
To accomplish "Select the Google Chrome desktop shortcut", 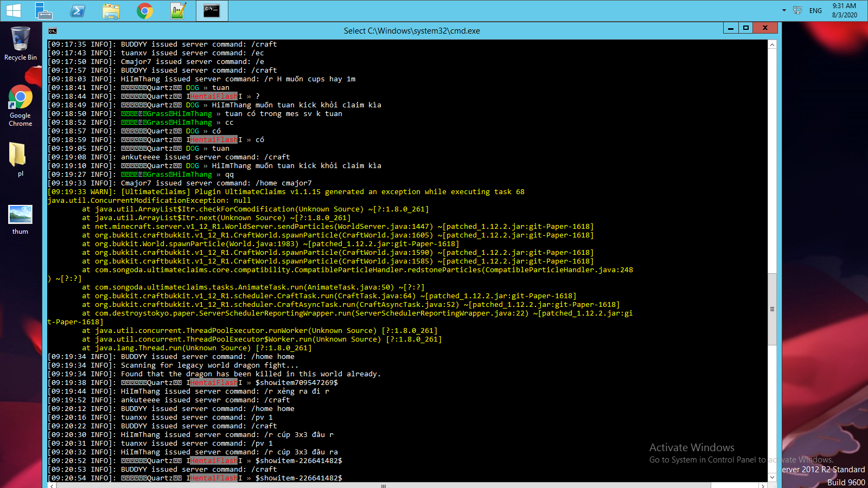I will [x=21, y=105].
